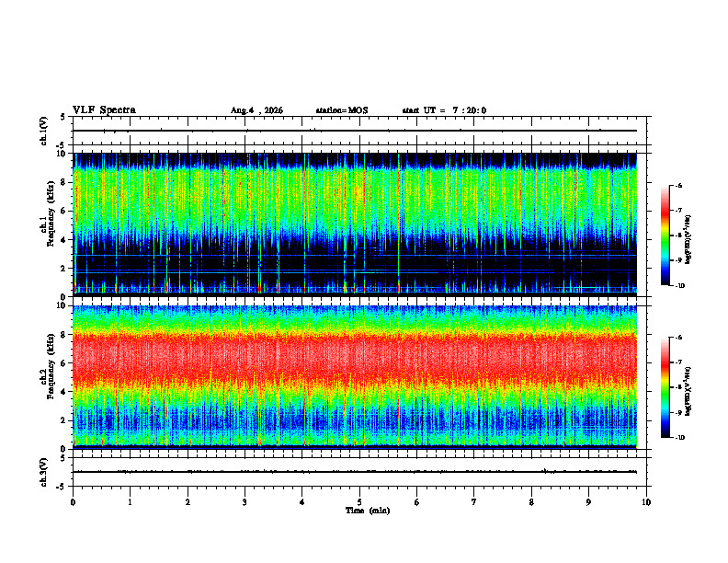Select the start UT 7:20:0 label
Screen dimensions: 728x563
[x=444, y=110]
